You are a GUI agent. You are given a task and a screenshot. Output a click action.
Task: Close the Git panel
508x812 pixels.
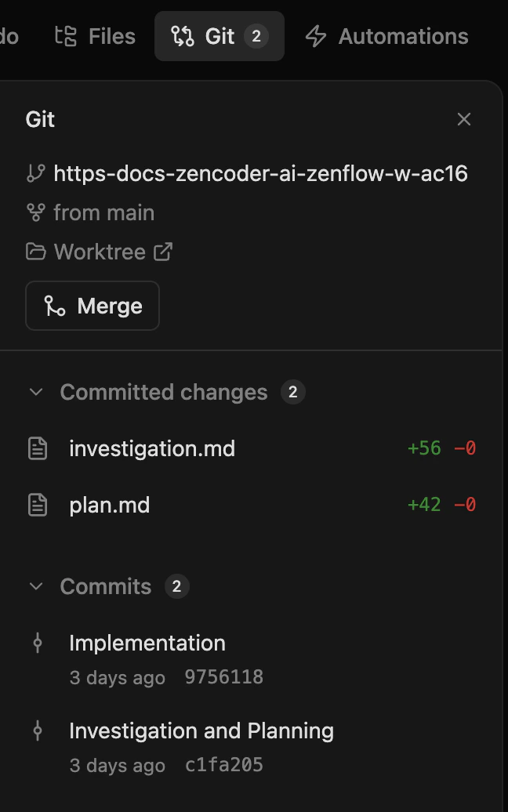(464, 119)
